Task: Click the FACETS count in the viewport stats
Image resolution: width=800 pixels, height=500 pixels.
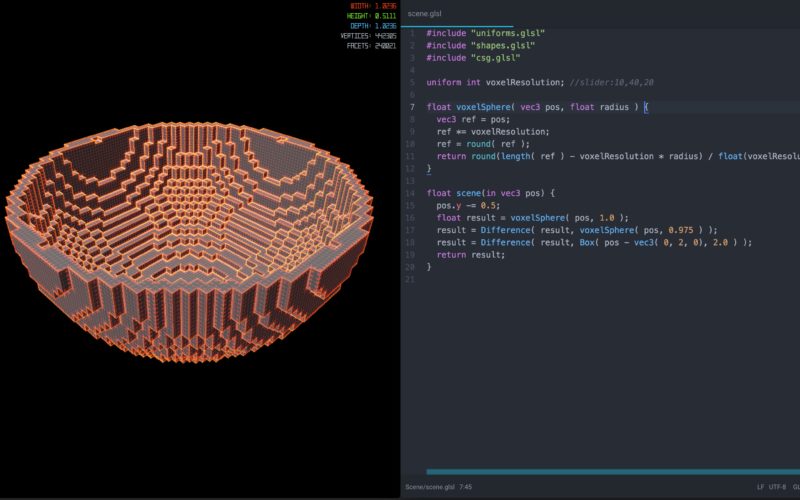Action: (x=371, y=46)
